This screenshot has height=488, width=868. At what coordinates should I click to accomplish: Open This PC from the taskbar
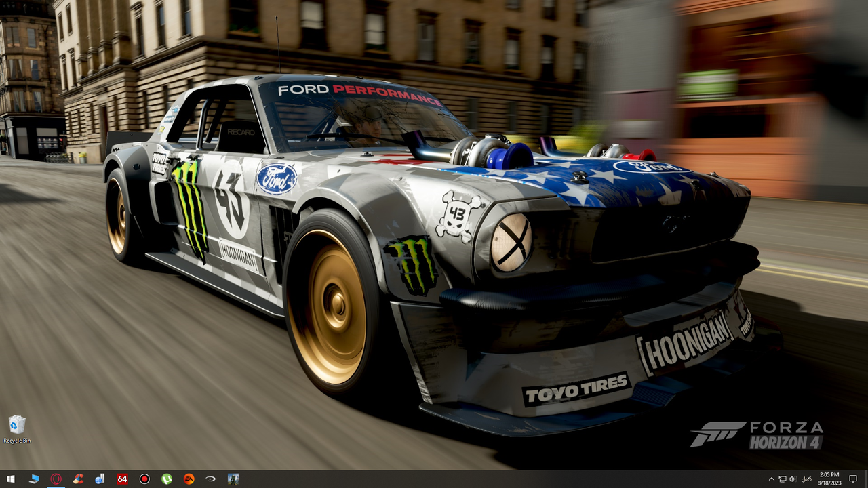pos(34,479)
